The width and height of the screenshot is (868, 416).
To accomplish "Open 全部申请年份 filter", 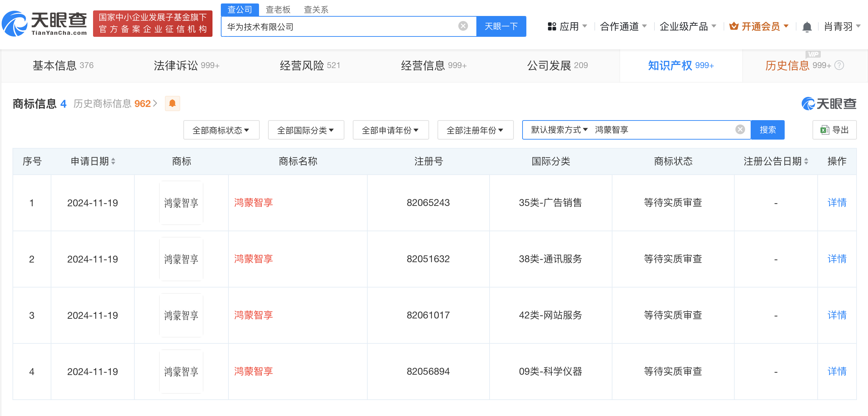I will (x=391, y=130).
